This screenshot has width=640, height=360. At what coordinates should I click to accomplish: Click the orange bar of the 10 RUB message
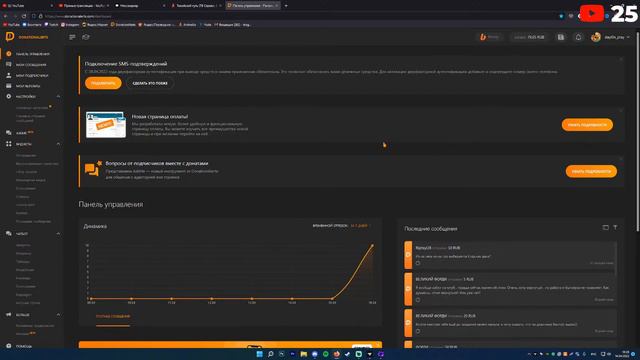(408, 255)
